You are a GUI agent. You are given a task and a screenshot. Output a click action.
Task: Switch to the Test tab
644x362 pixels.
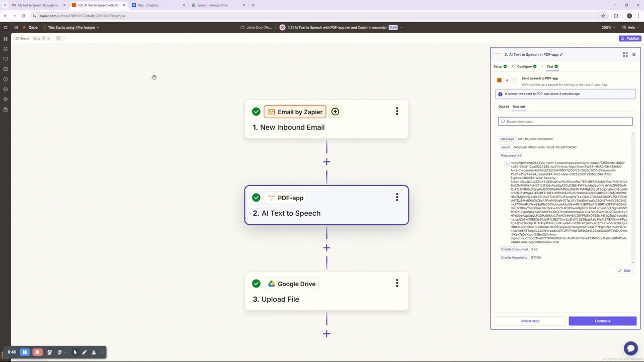click(x=552, y=66)
